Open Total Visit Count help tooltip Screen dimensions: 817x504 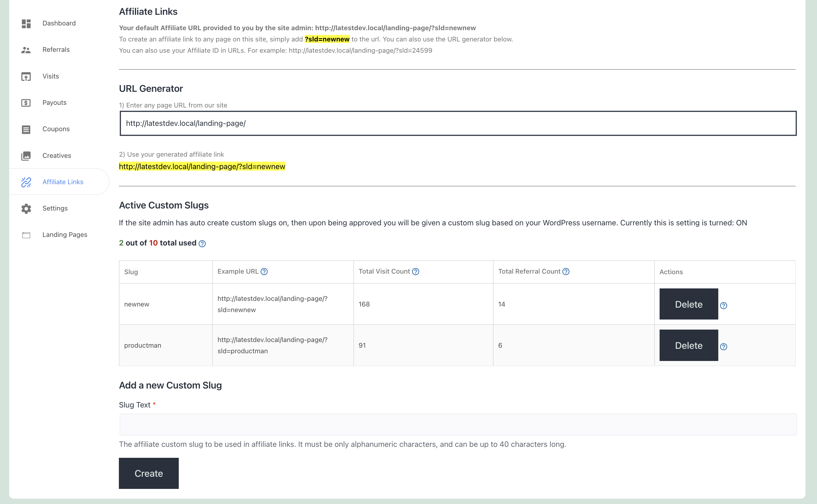[416, 271]
